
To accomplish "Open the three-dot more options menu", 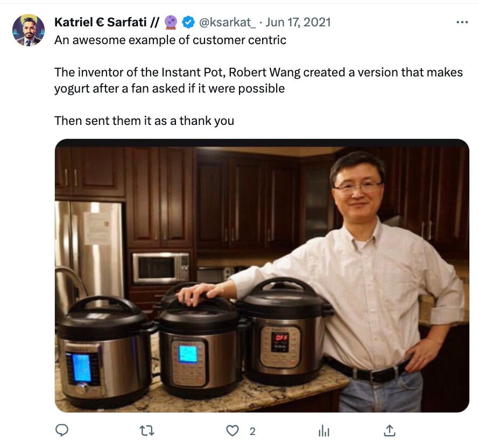I will [462, 22].
